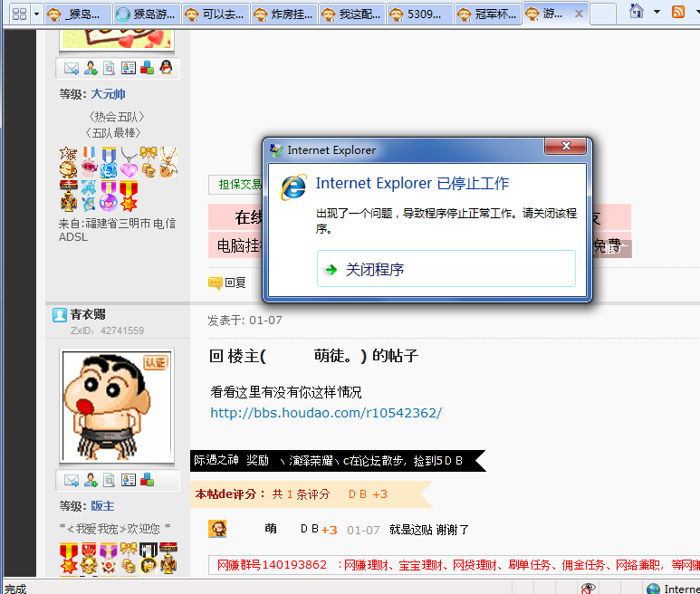Viewport: 700px width, 594px height.
Task: Click the blue rose medal badge
Action: 109,162
